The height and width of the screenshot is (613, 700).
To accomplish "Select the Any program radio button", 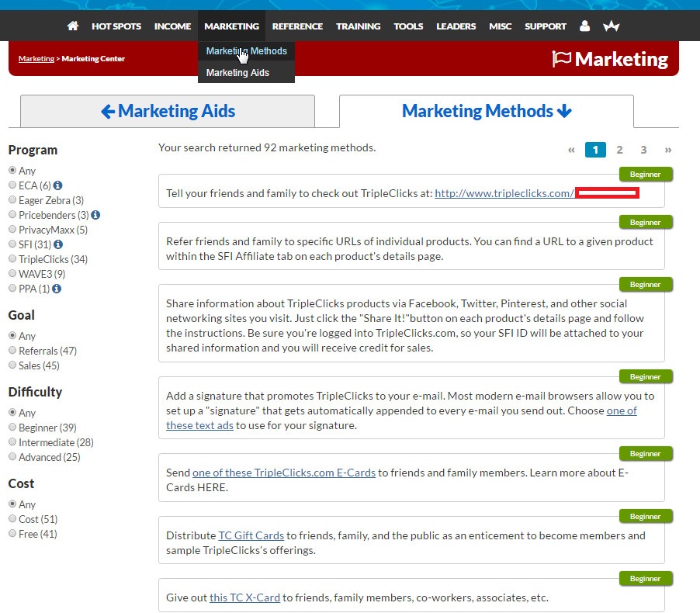I will tap(12, 170).
